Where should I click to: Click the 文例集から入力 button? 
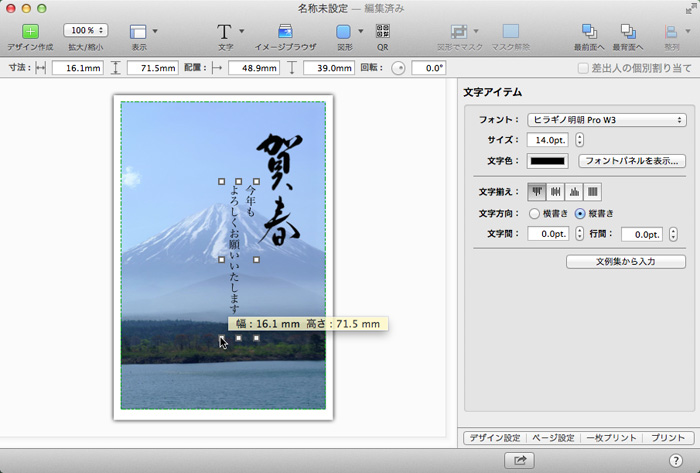625,261
